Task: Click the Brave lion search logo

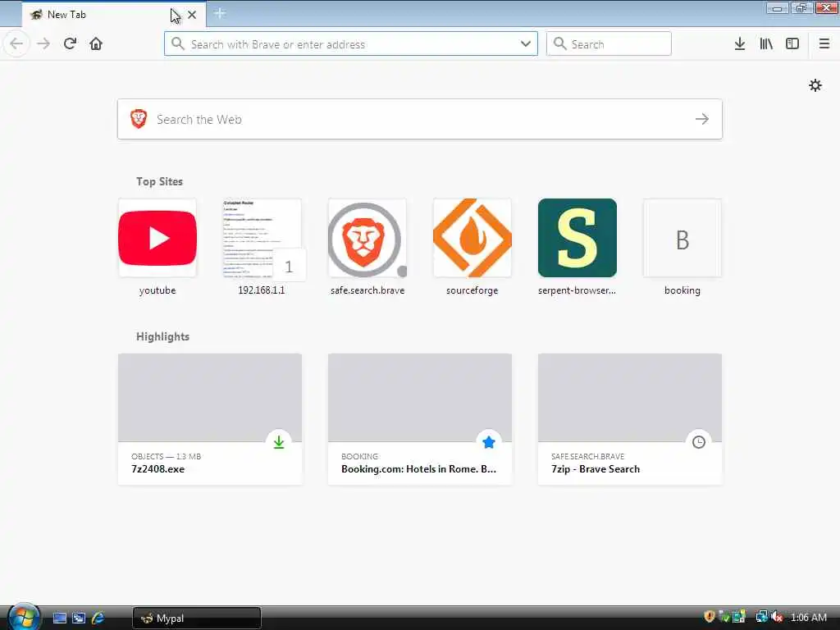Action: tap(139, 119)
